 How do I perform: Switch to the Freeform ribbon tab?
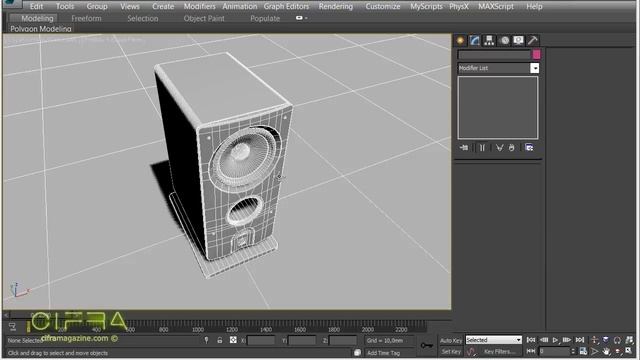(x=86, y=18)
